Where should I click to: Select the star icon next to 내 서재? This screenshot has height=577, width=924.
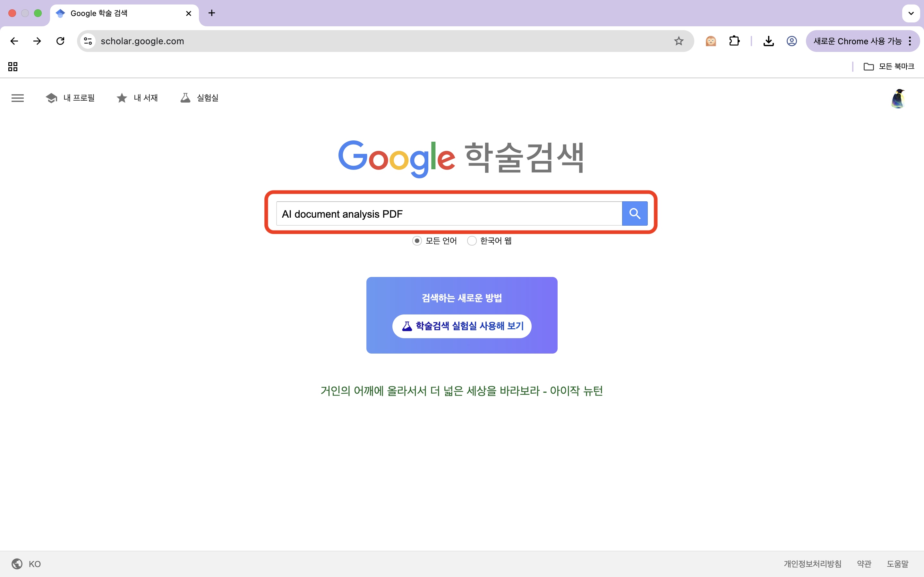point(121,98)
